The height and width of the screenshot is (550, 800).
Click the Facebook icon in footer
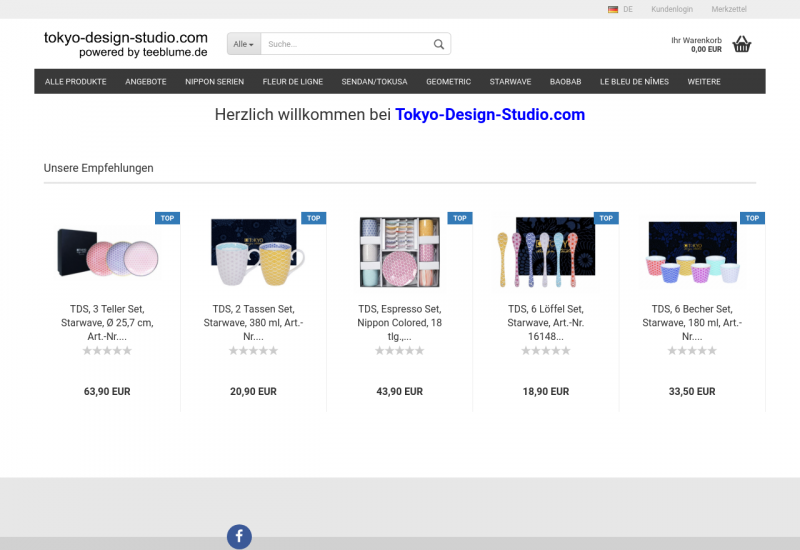click(239, 537)
